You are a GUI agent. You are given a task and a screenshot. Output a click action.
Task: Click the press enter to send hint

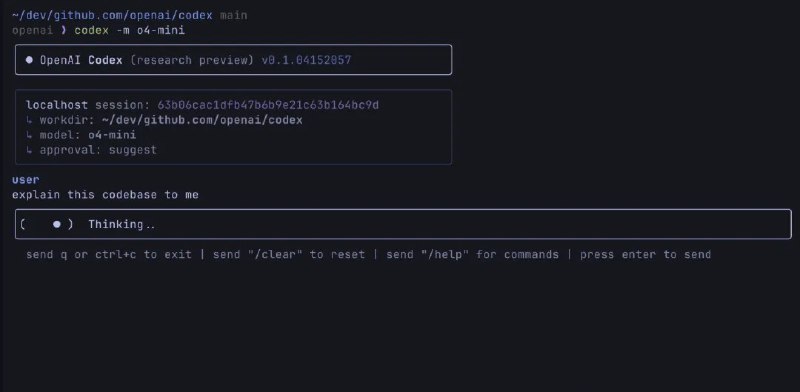[645, 254]
